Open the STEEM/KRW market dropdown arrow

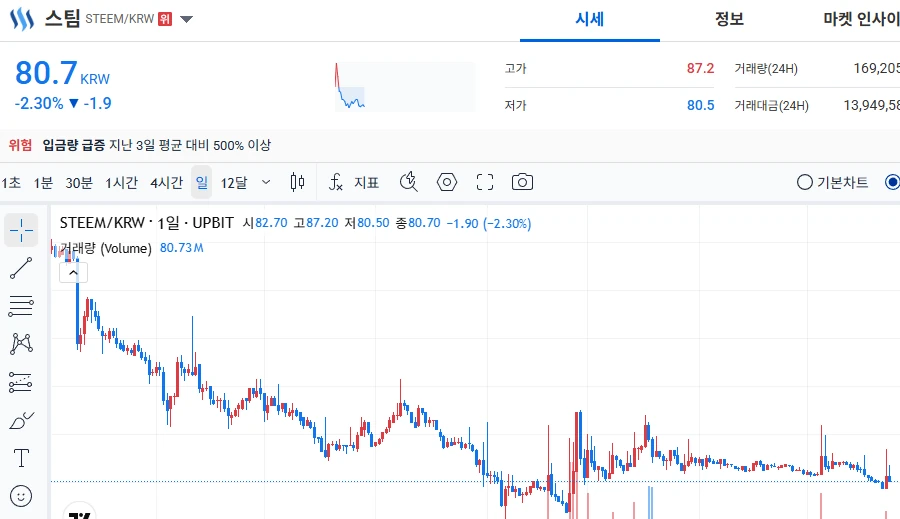(x=186, y=19)
